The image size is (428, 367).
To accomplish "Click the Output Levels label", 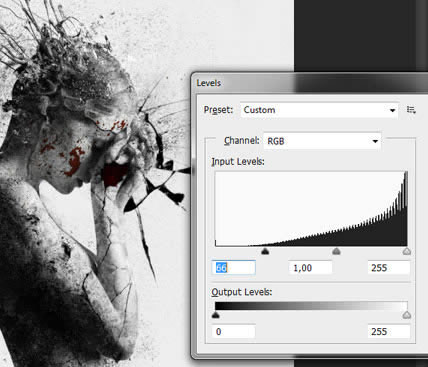I will (x=242, y=292).
